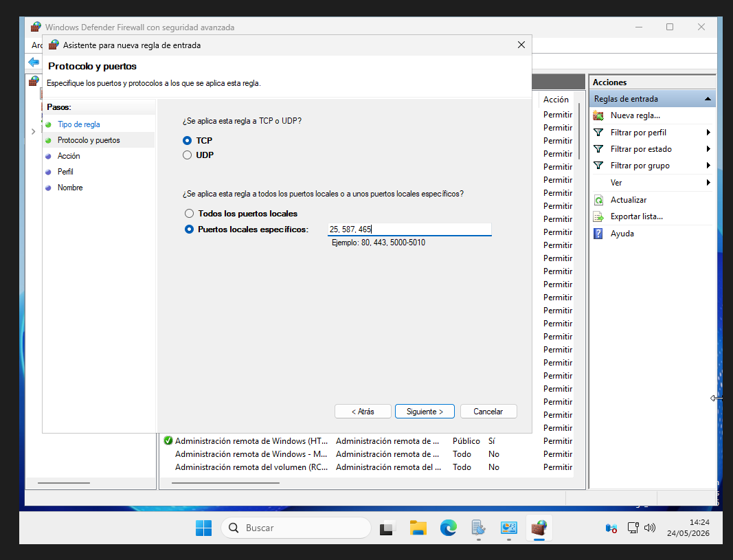The image size is (733, 560).
Task: Open File Explorer from taskbar
Action: pyautogui.click(x=418, y=528)
